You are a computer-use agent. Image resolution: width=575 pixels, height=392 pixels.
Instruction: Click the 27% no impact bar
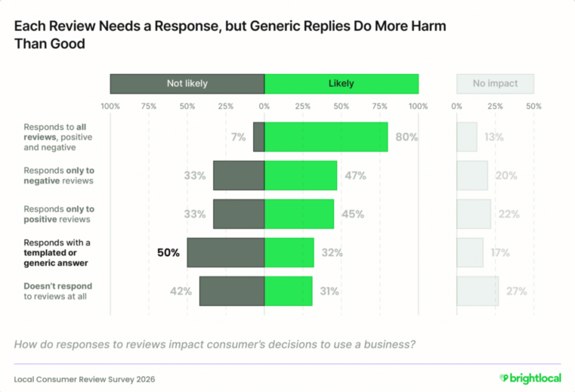(x=478, y=291)
